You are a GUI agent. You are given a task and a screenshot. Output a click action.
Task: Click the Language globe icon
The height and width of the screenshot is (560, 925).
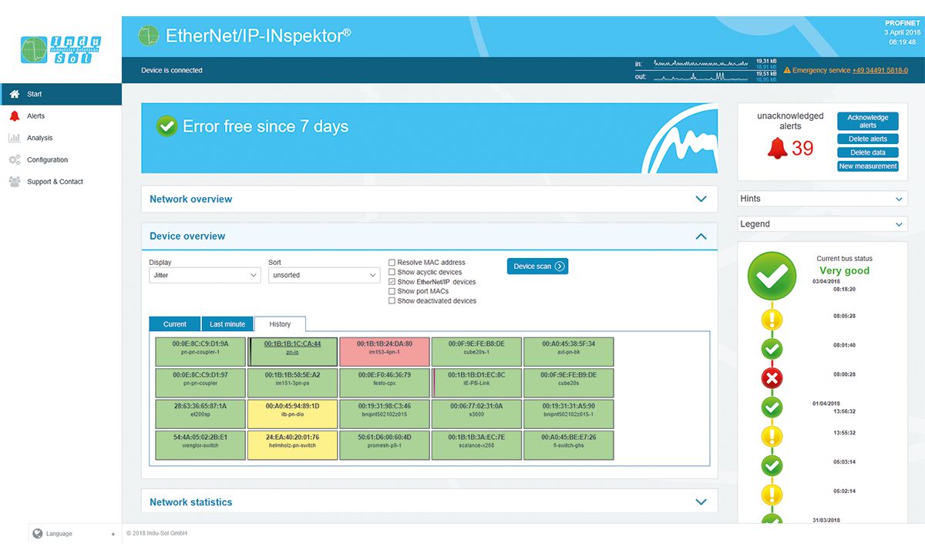tap(38, 533)
